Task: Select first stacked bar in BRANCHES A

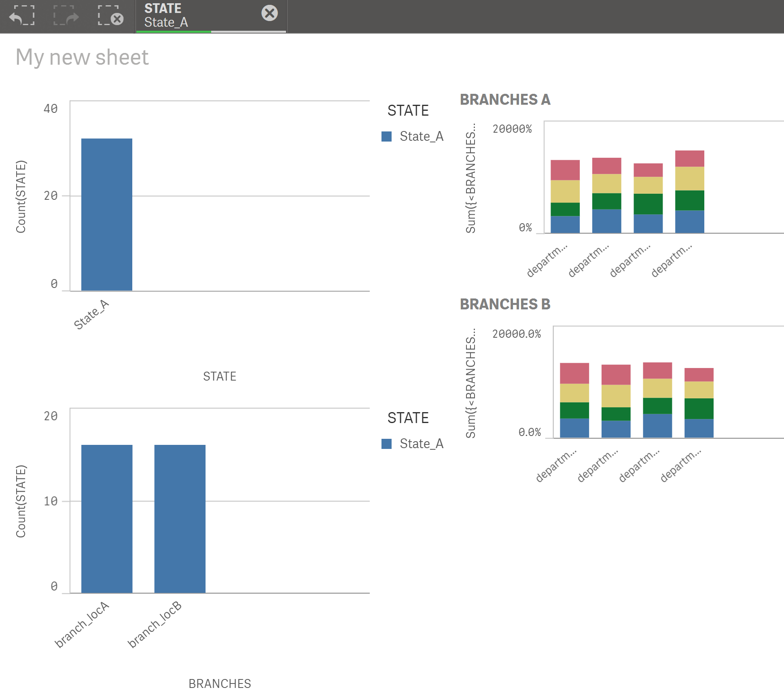Action: coord(565,197)
